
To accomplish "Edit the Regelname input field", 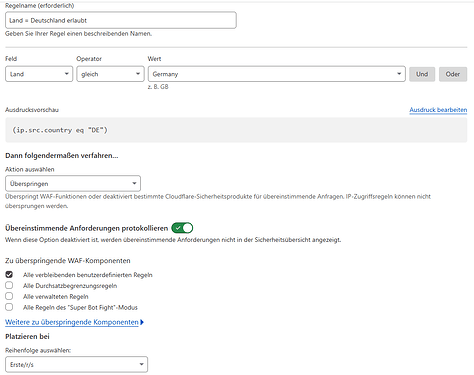I will (121, 20).
